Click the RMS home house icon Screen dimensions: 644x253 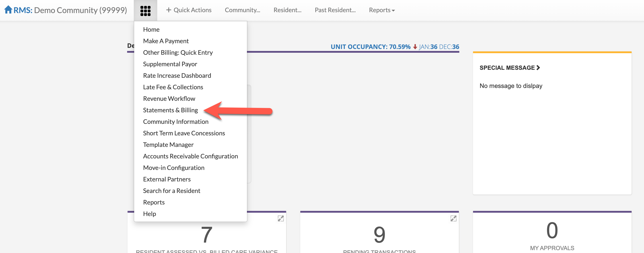(x=8, y=10)
